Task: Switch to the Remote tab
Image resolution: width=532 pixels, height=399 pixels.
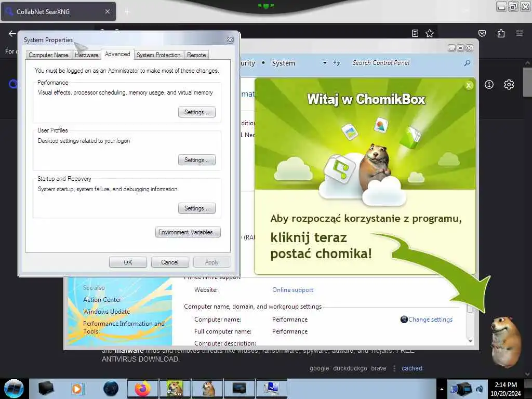Action: 196,55
